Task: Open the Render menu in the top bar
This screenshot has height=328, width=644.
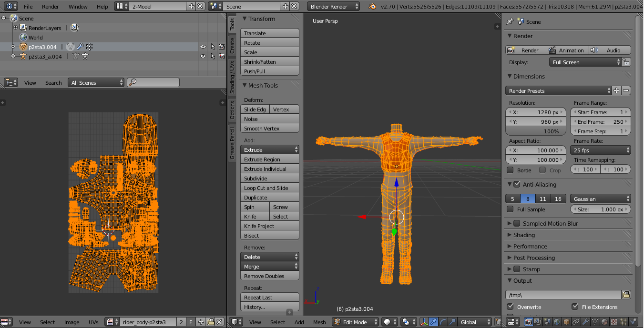Action: 50,7
